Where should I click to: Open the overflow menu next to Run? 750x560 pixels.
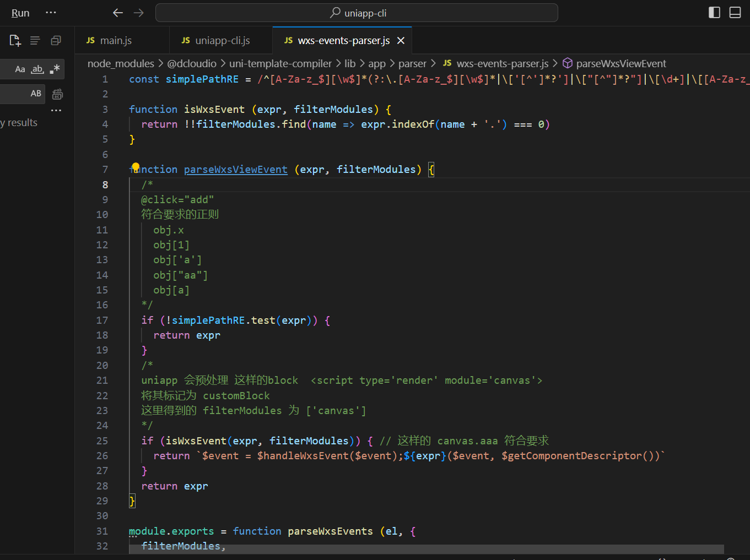pyautogui.click(x=51, y=13)
